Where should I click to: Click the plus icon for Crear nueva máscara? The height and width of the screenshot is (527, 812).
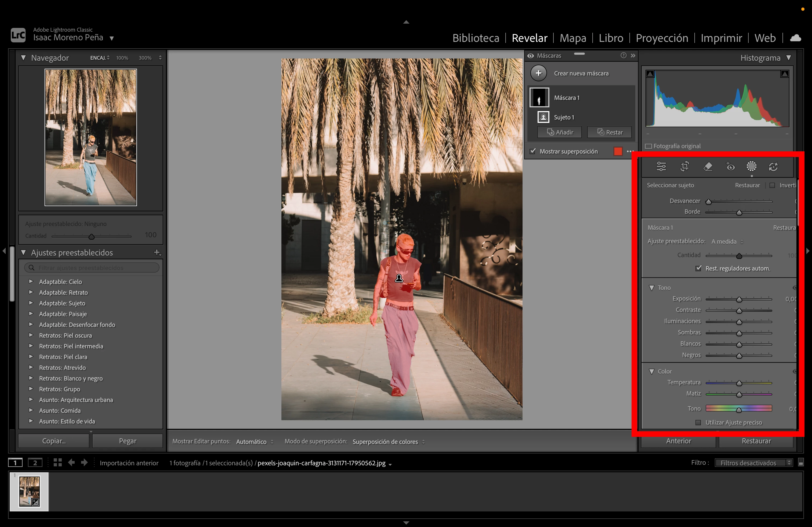pyautogui.click(x=539, y=73)
